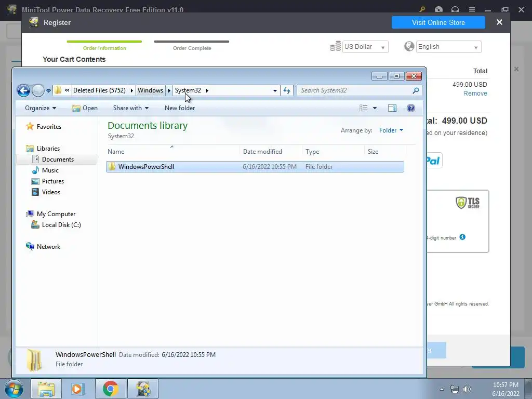Open the address bar history dropdown
This screenshot has width=532, height=399.
coord(275,90)
